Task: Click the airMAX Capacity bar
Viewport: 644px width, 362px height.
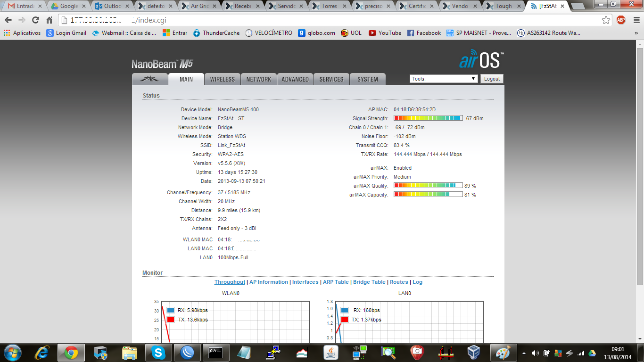Action: pos(428,195)
